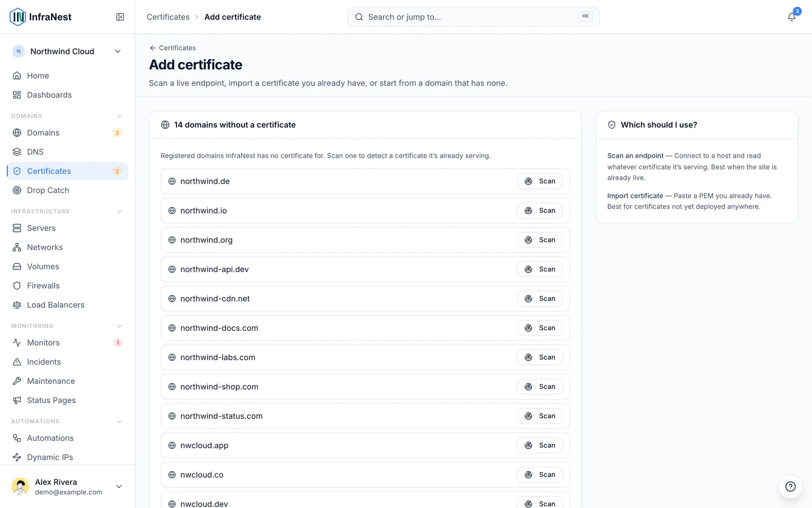Select Certificates in the sidebar

pos(67,171)
